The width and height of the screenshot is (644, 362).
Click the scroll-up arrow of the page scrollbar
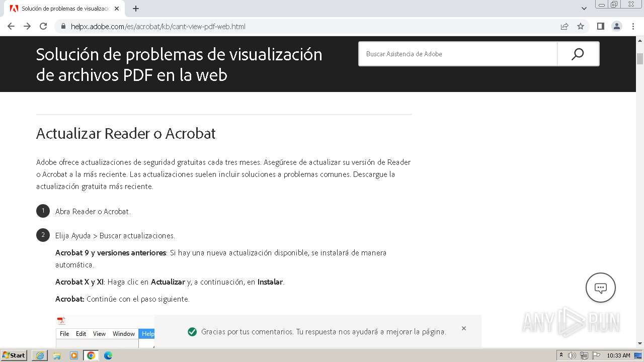coord(640,41)
